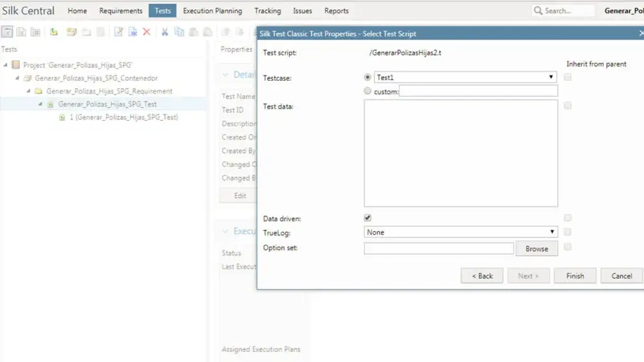The image size is (644, 362).
Task: Select the Test1 testcase radio button
Action: coord(367,77)
